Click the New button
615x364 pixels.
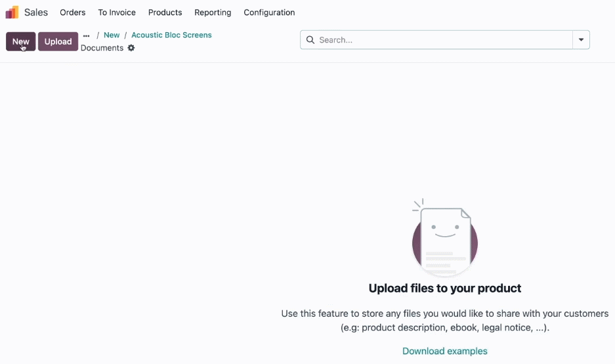coord(21,41)
